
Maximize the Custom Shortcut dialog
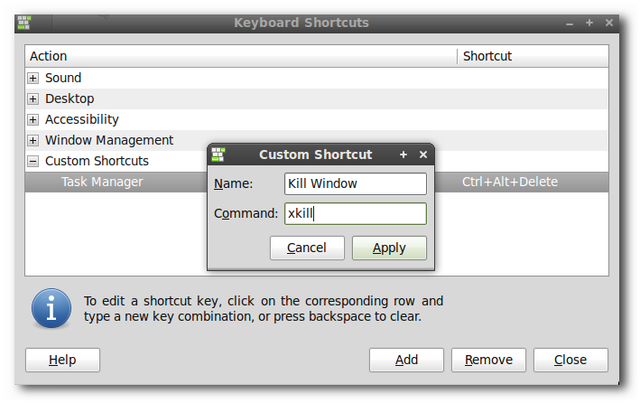coord(404,155)
